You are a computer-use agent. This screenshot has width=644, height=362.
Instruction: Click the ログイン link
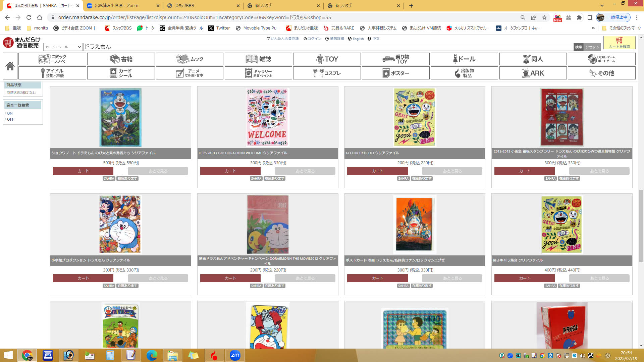(312, 39)
